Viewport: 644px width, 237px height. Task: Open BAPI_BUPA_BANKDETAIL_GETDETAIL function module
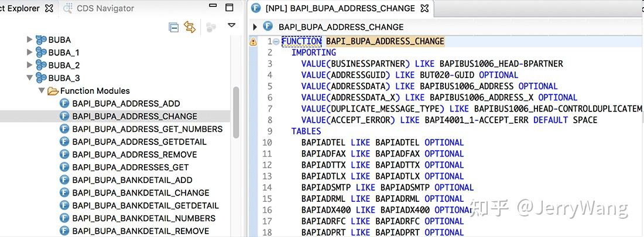[145, 206]
